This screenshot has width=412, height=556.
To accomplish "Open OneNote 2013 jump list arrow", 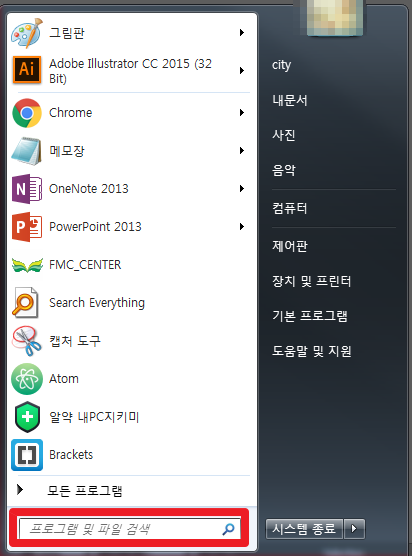I will [242, 189].
